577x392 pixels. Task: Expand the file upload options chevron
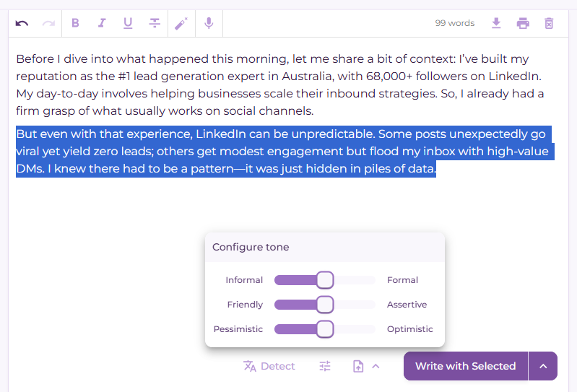[x=376, y=366]
